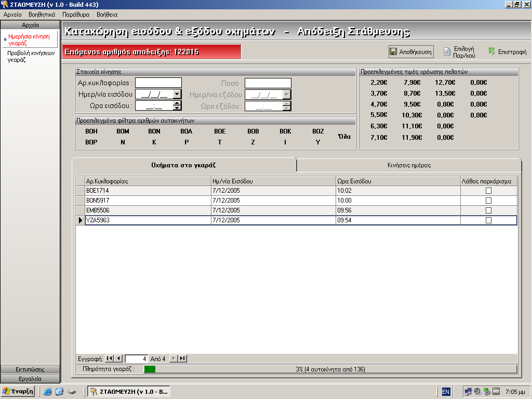Switch to Οχήματα στο γκαράζ tab

[x=183, y=165]
